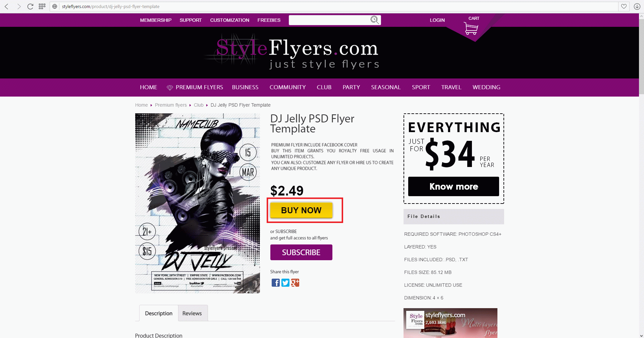Switch to the Reviews tab

pos(193,313)
